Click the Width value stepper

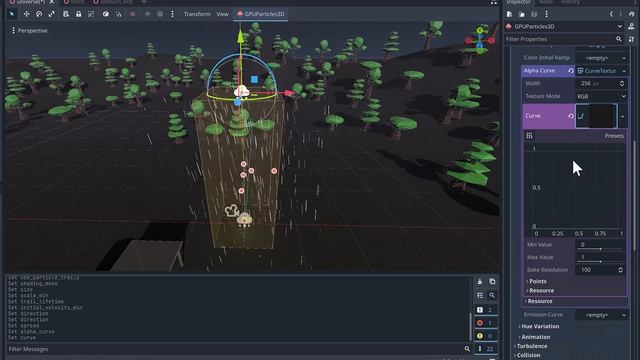pyautogui.click(x=622, y=83)
